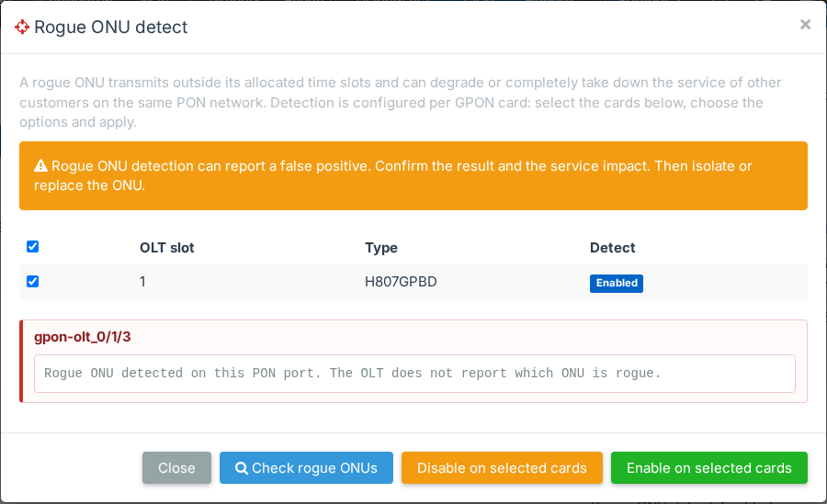Click the Close button
This screenshot has height=504, width=827.
coord(176,467)
